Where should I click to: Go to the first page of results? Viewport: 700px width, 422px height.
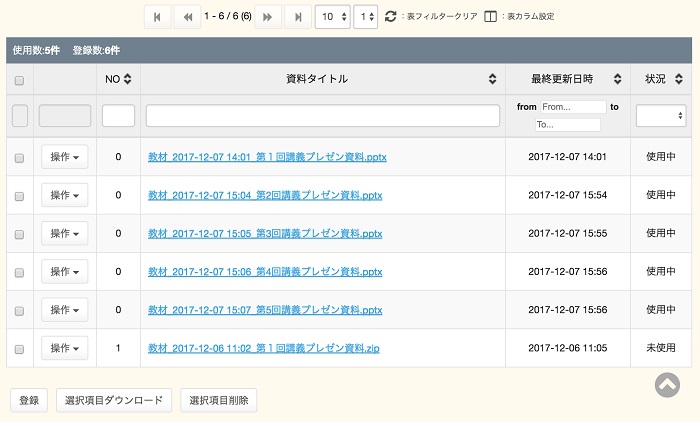click(x=157, y=17)
